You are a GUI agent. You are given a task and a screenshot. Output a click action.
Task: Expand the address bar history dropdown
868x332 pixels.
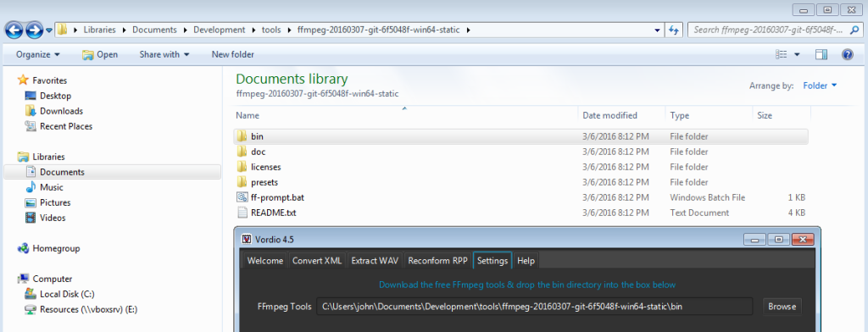click(657, 30)
